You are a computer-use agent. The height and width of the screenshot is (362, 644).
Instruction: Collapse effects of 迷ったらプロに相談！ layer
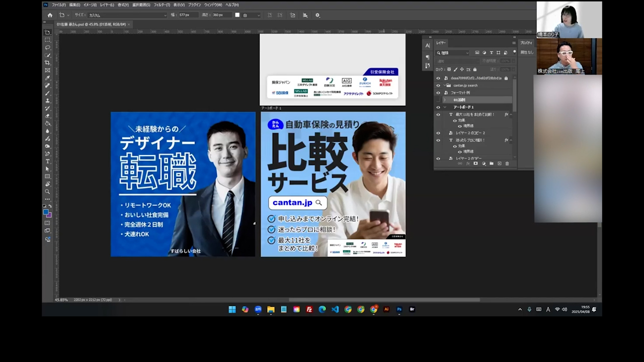(x=511, y=140)
